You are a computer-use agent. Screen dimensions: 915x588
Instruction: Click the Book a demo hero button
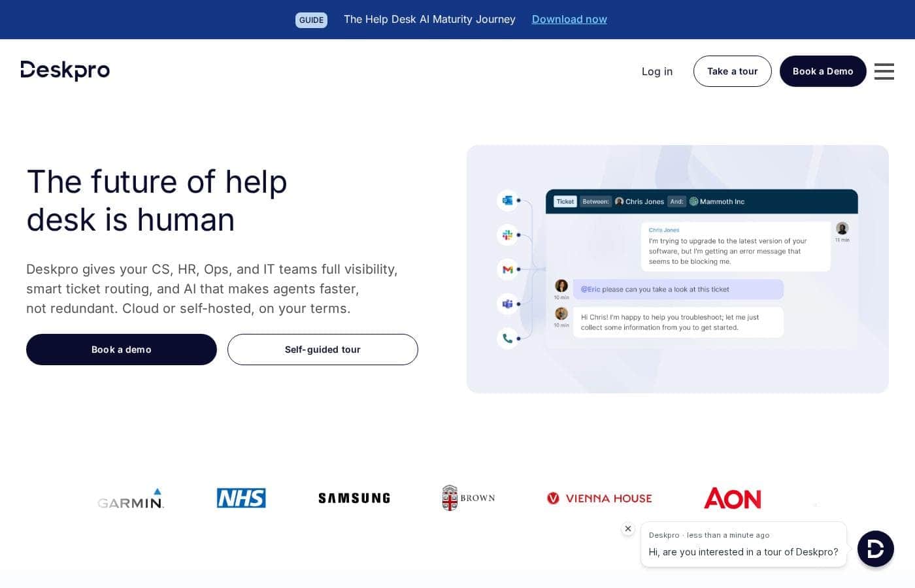tap(122, 350)
